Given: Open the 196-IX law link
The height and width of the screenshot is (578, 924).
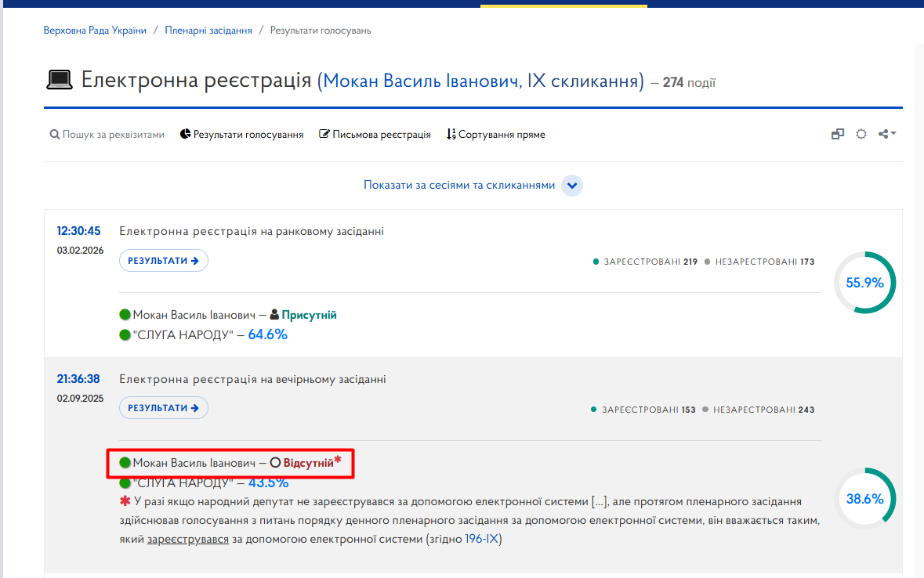Looking at the screenshot, I should 482,539.
